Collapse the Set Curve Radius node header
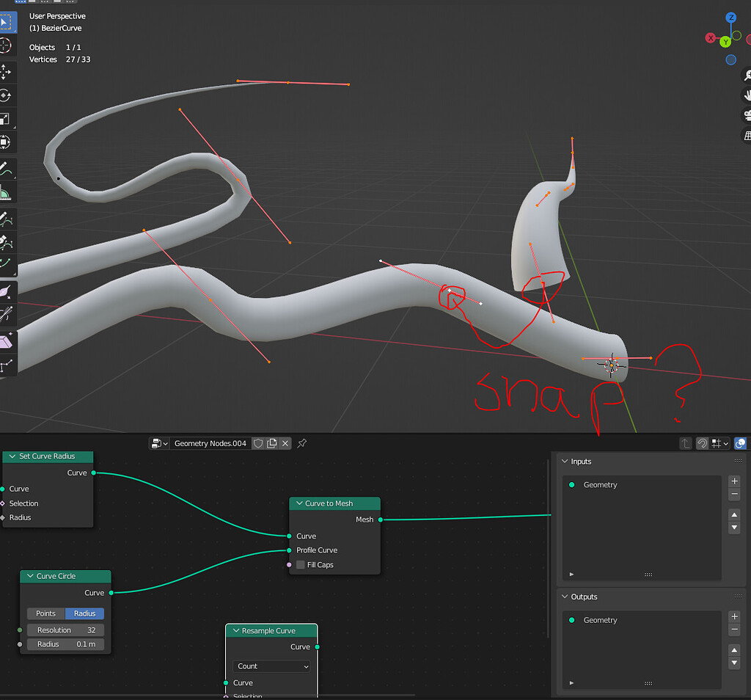 click(x=12, y=456)
